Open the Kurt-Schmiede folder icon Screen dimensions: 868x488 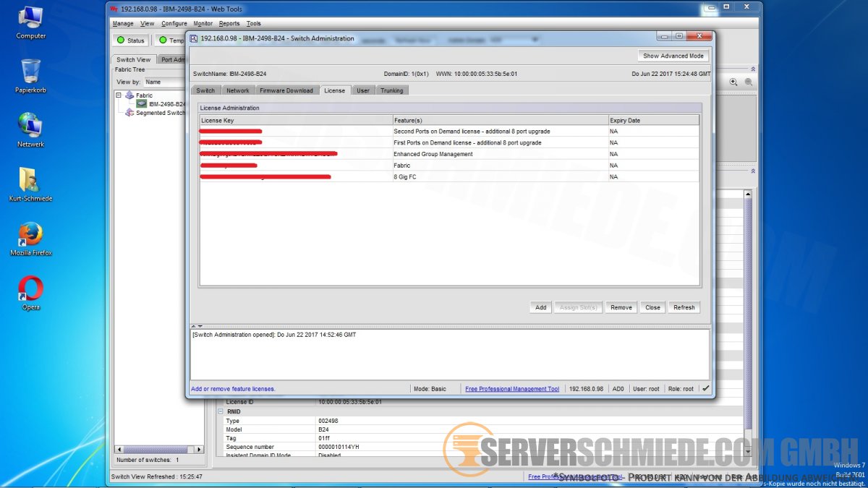point(30,181)
